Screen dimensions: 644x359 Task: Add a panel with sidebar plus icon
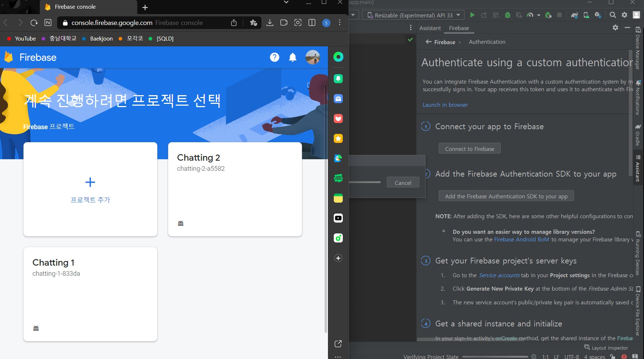pyautogui.click(x=338, y=258)
